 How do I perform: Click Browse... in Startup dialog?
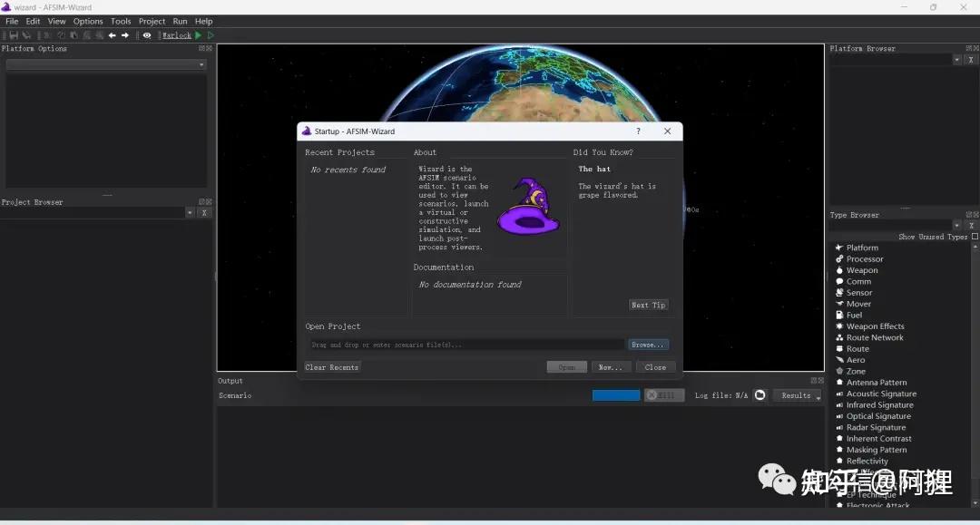point(648,345)
